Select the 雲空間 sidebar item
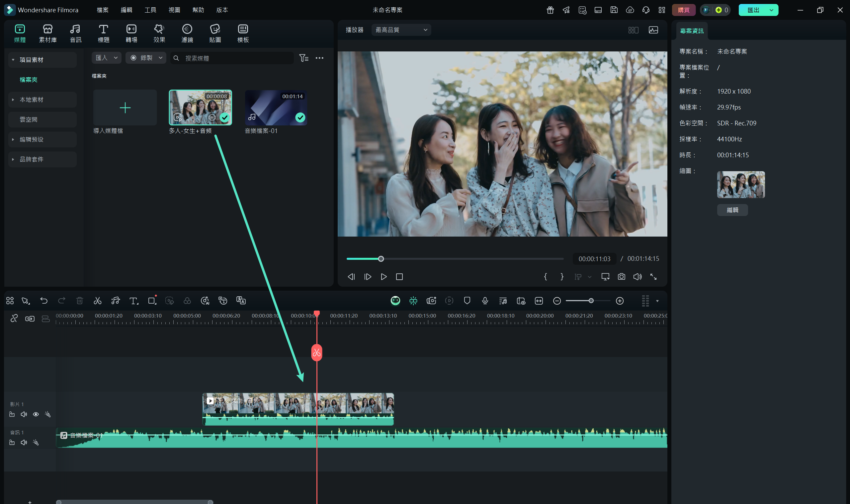This screenshot has width=850, height=504. pos(42,119)
